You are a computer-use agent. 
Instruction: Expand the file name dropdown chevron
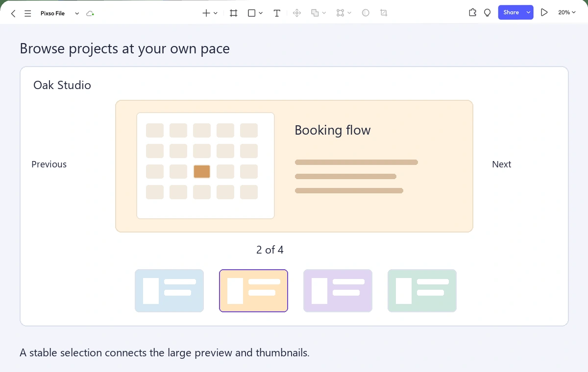point(77,14)
